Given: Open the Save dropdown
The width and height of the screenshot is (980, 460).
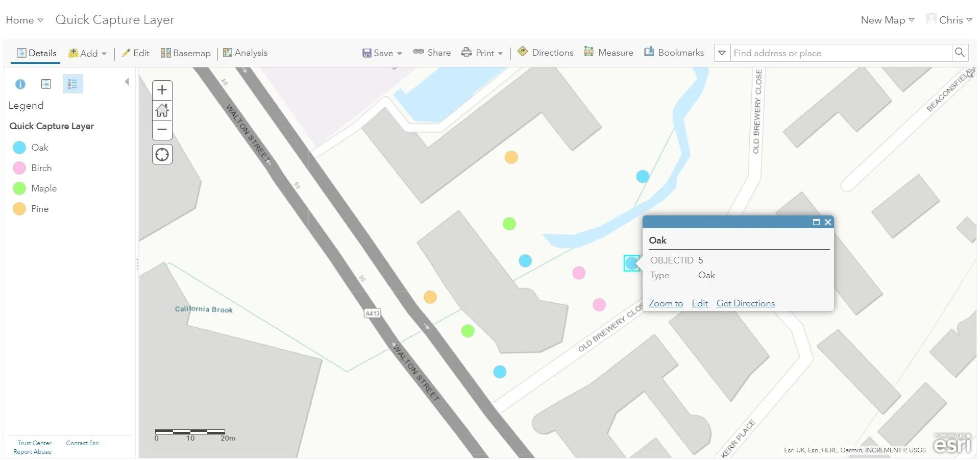Looking at the screenshot, I should pyautogui.click(x=382, y=53).
